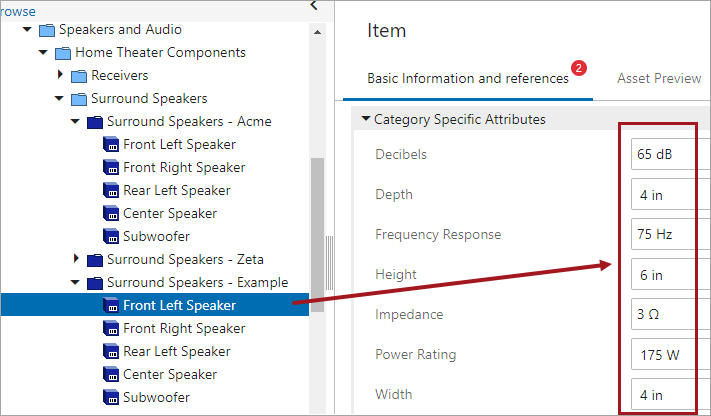
Task: Collapse Surround Speakers - Example node
Action: pyautogui.click(x=76, y=283)
